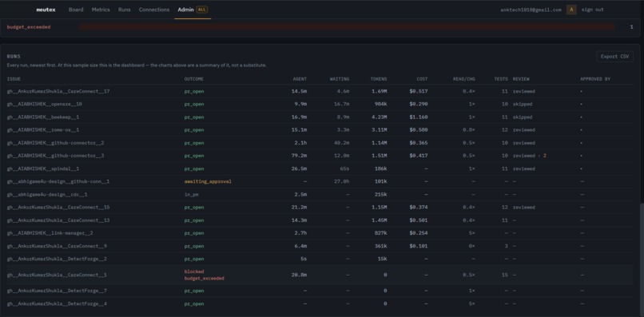Click the 79.2m agent time value
The height and width of the screenshot is (317, 644).
tap(299, 156)
